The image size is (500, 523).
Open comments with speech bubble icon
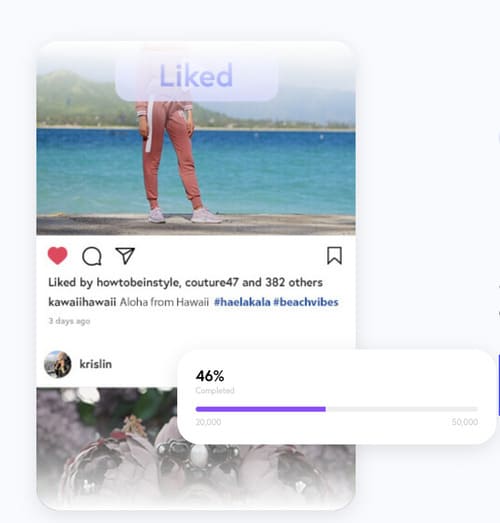[x=92, y=256]
